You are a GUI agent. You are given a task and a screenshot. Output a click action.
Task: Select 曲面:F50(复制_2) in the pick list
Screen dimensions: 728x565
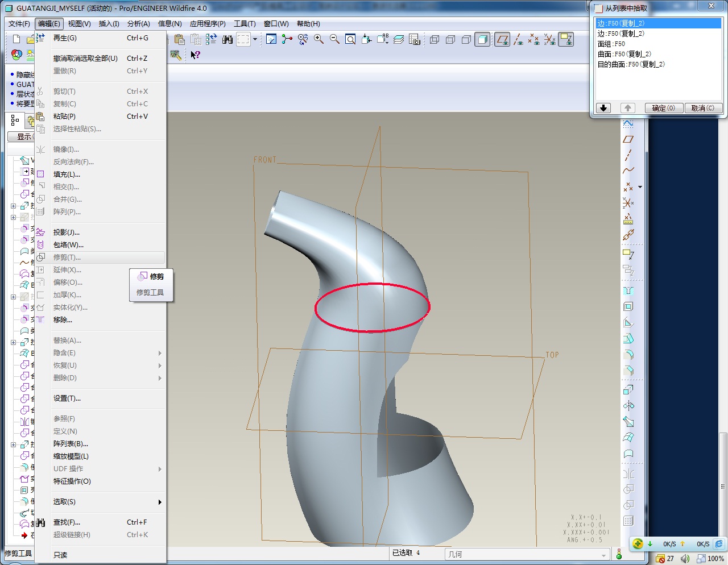click(x=659, y=54)
